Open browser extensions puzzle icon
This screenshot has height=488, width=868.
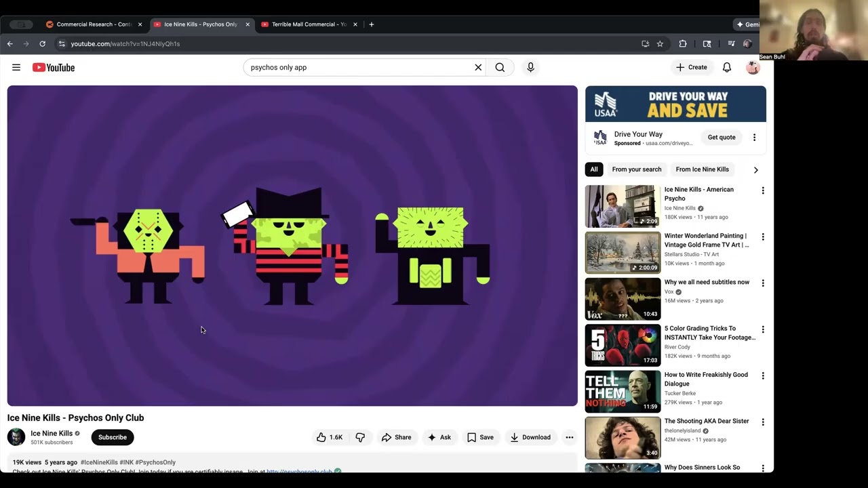pos(683,43)
